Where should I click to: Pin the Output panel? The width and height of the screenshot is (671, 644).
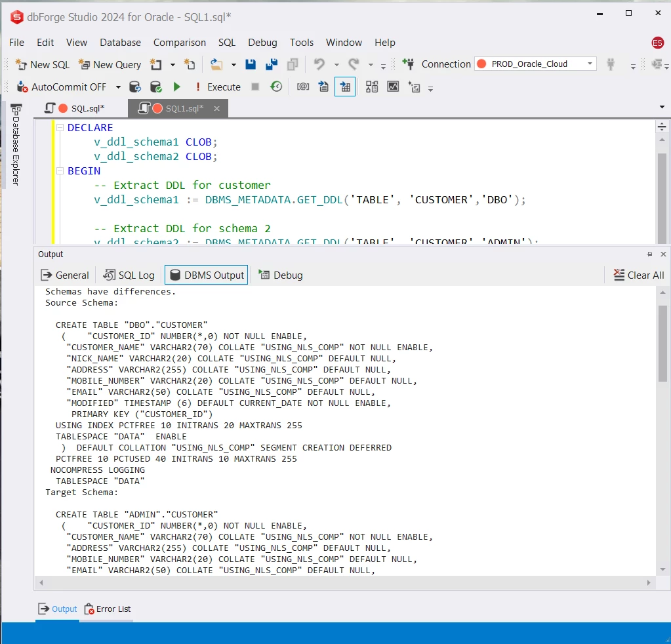point(649,254)
